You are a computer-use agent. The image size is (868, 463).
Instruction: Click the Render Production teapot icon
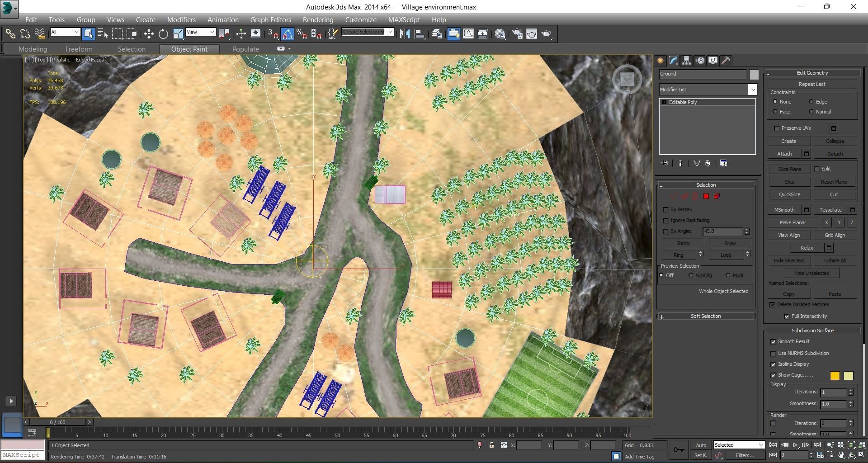[x=546, y=33]
